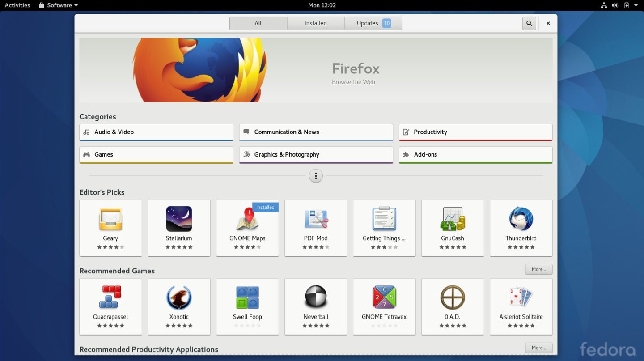Open the Add-ons category

[475, 154]
